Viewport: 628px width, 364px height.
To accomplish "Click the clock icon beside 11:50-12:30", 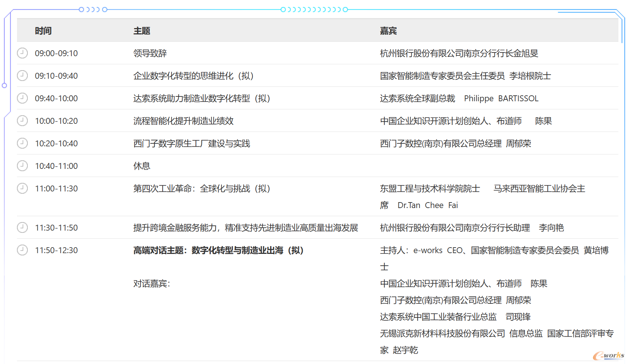I will [23, 250].
